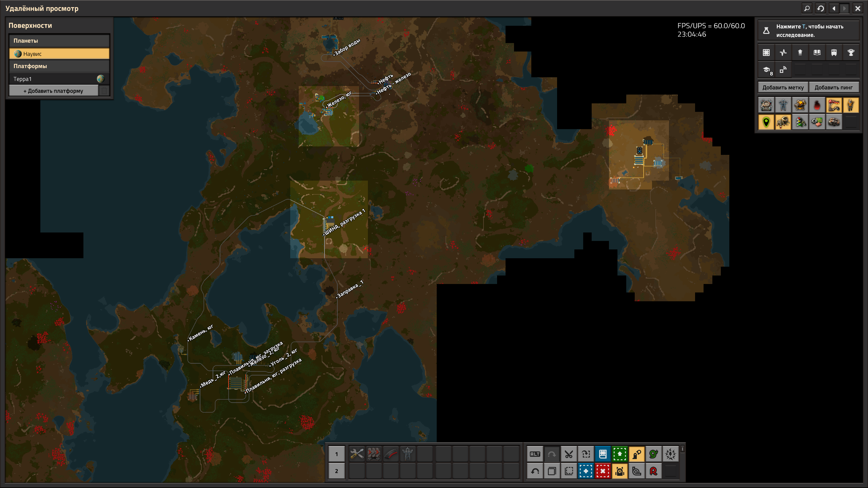This screenshot has height=488, width=868.
Task: Toggle turret range map overlay
Action: (x=800, y=105)
